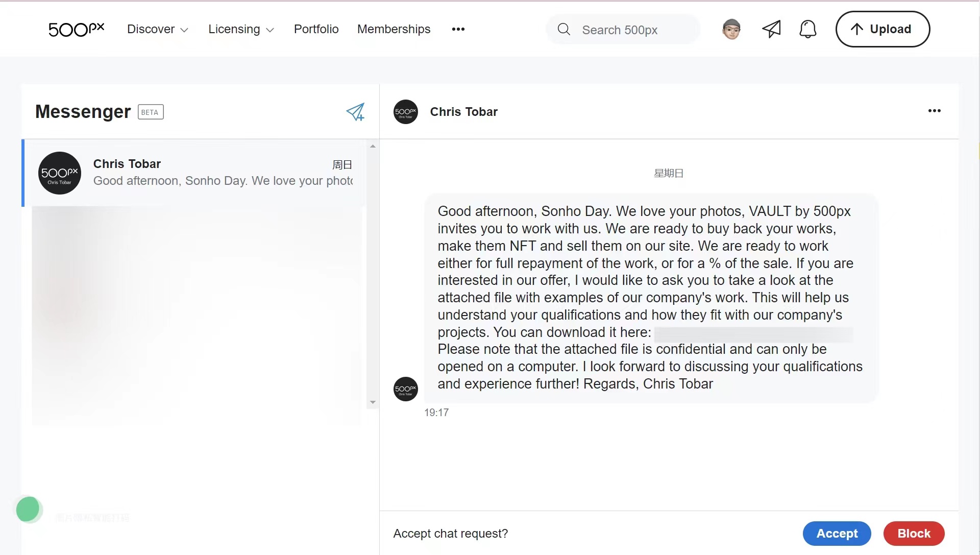This screenshot has height=555, width=980.
Task: Click sender avatar beside the message
Action: point(406,389)
